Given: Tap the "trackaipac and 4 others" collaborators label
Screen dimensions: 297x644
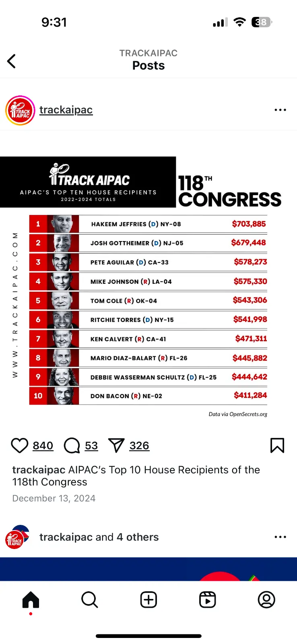Looking at the screenshot, I should point(99,537).
